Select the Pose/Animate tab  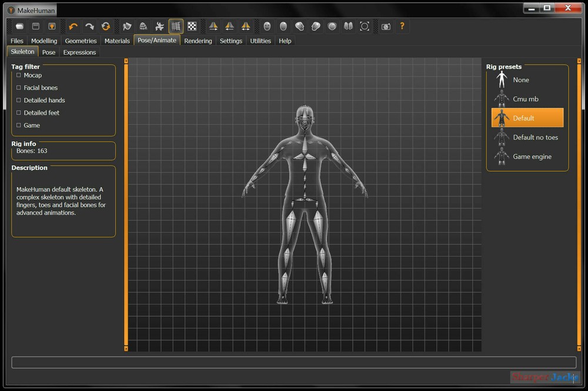pos(157,40)
